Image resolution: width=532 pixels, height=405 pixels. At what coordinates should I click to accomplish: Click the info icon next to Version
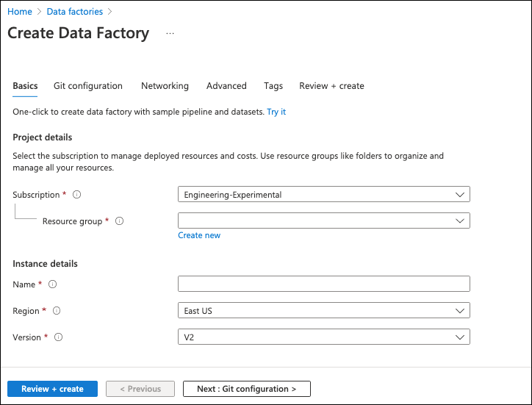[59, 337]
